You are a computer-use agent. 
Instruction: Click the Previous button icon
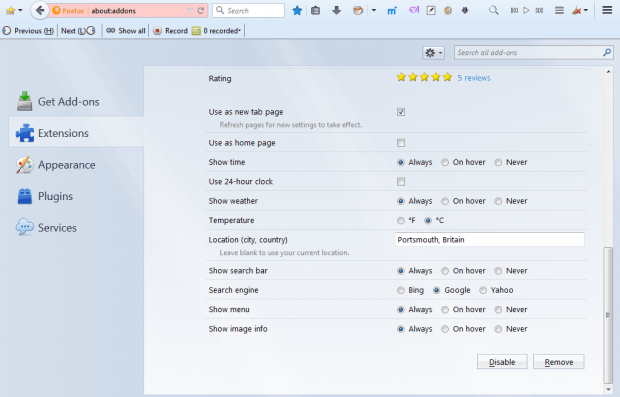6,30
